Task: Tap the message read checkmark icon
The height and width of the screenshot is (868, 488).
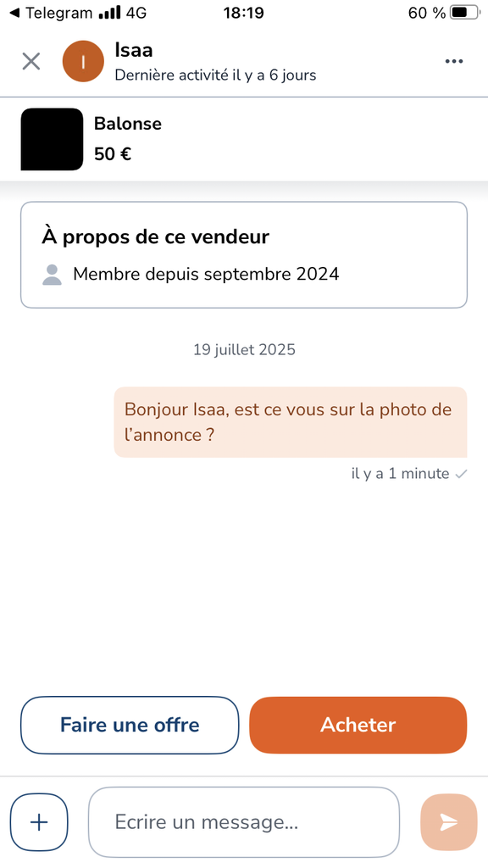Action: point(460,475)
